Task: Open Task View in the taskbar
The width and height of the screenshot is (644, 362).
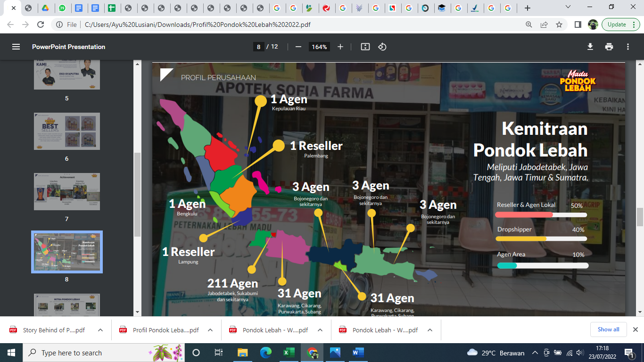Action: [218, 353]
